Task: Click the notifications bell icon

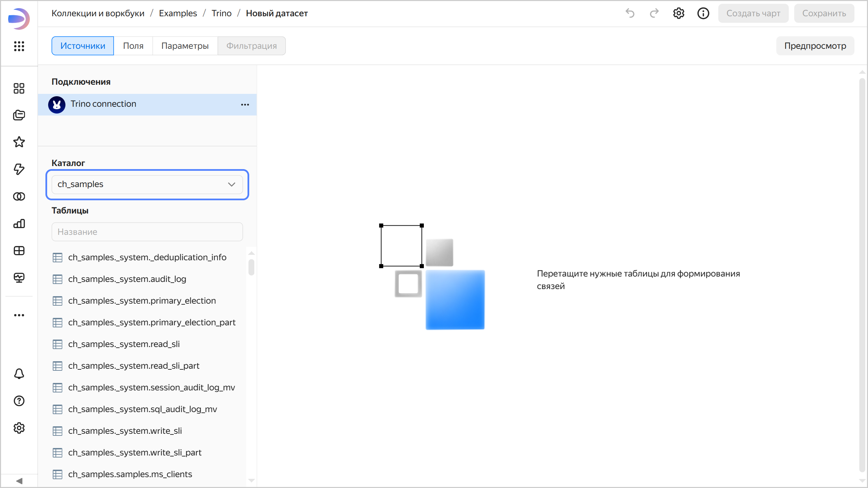Action: tap(19, 374)
